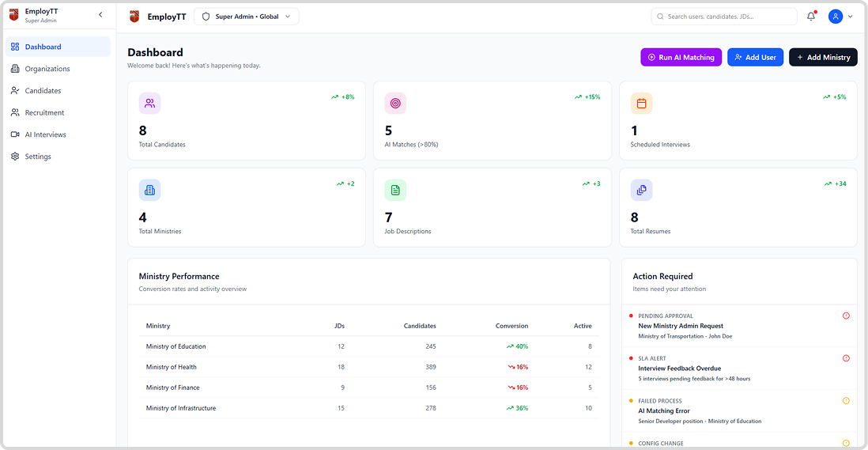Click the +3 trend on Job Descriptions
The height and width of the screenshot is (450, 868).
[x=591, y=183]
